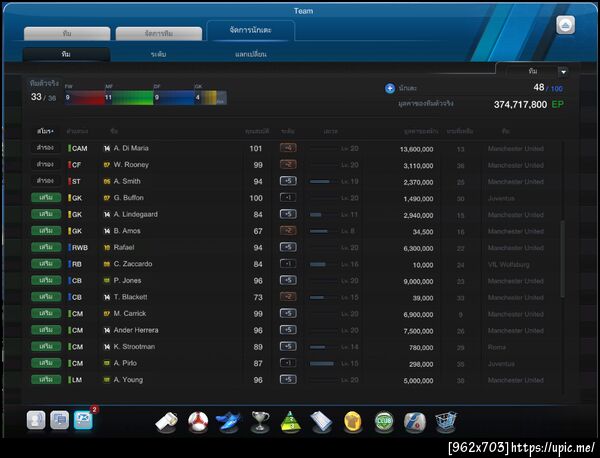Screen dimensions: 600x458
Task: Open the chat bubbles icon at bottom left
Action: (x=60, y=420)
